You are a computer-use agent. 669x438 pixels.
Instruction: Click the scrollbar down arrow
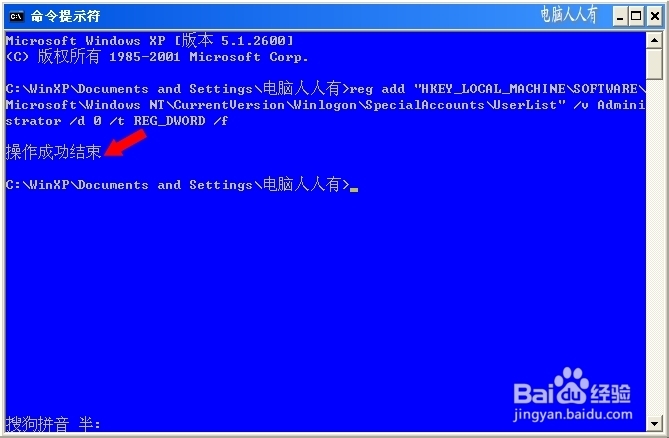click(x=654, y=423)
